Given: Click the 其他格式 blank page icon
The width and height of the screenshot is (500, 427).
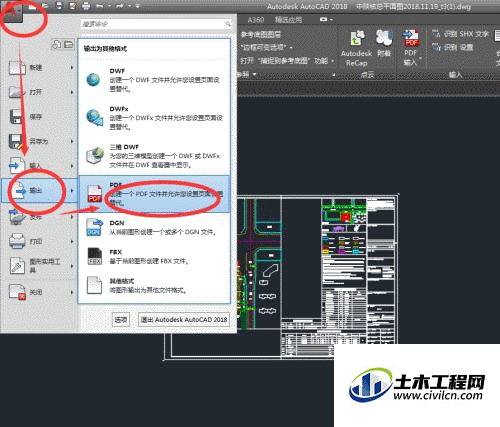Looking at the screenshot, I should pos(94,285).
